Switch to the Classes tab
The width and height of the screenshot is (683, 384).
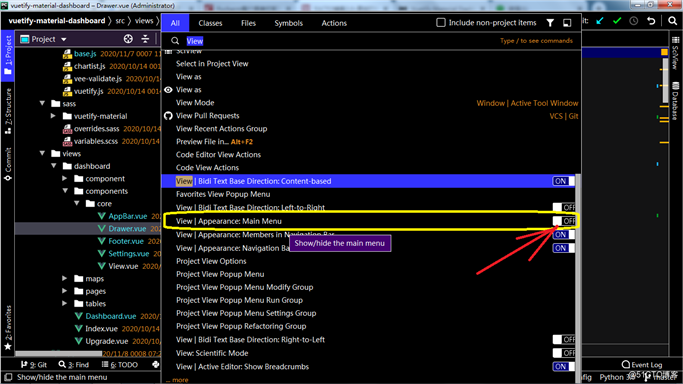210,23
